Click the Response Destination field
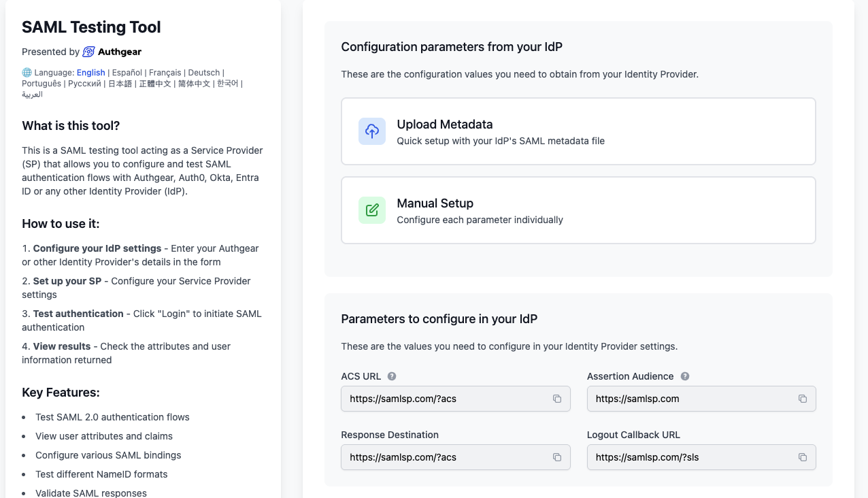The height and width of the screenshot is (498, 868). (455, 457)
